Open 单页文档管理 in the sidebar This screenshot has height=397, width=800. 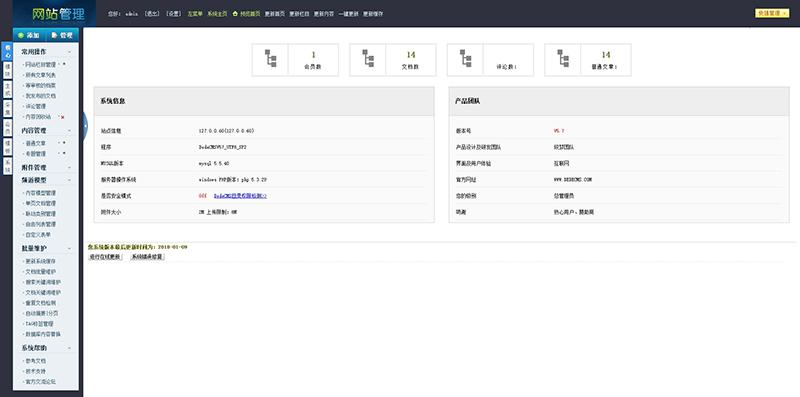click(x=41, y=204)
